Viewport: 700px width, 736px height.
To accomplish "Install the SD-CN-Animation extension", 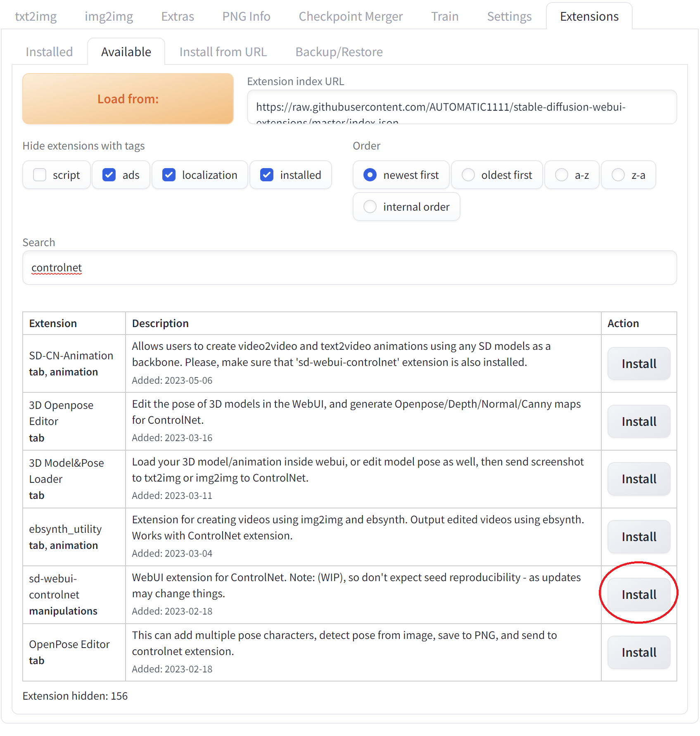I will (x=638, y=363).
